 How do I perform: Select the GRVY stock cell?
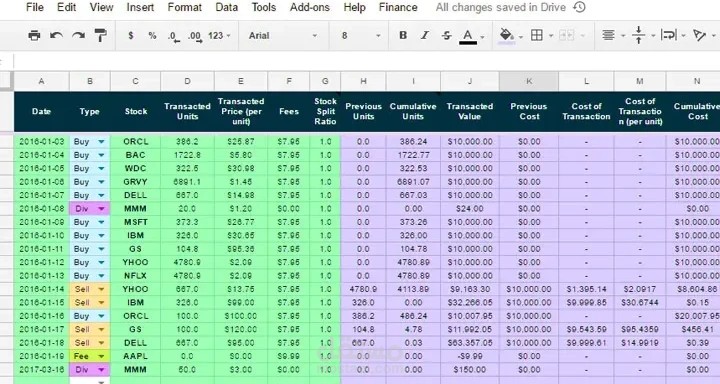[x=135, y=182]
